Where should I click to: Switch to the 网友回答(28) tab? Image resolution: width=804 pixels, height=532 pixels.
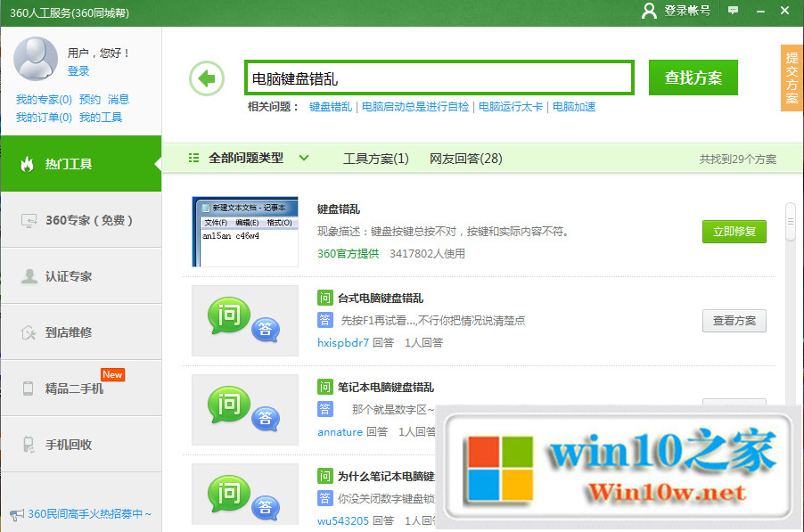point(465,159)
